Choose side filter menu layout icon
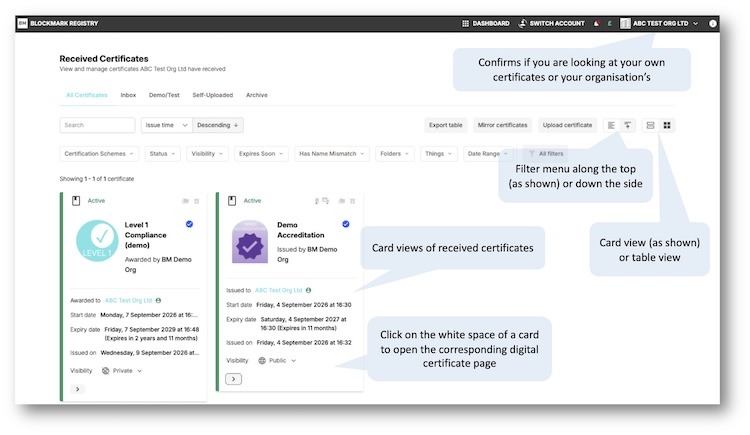Viewport: 750px width, 435px height. coord(611,125)
